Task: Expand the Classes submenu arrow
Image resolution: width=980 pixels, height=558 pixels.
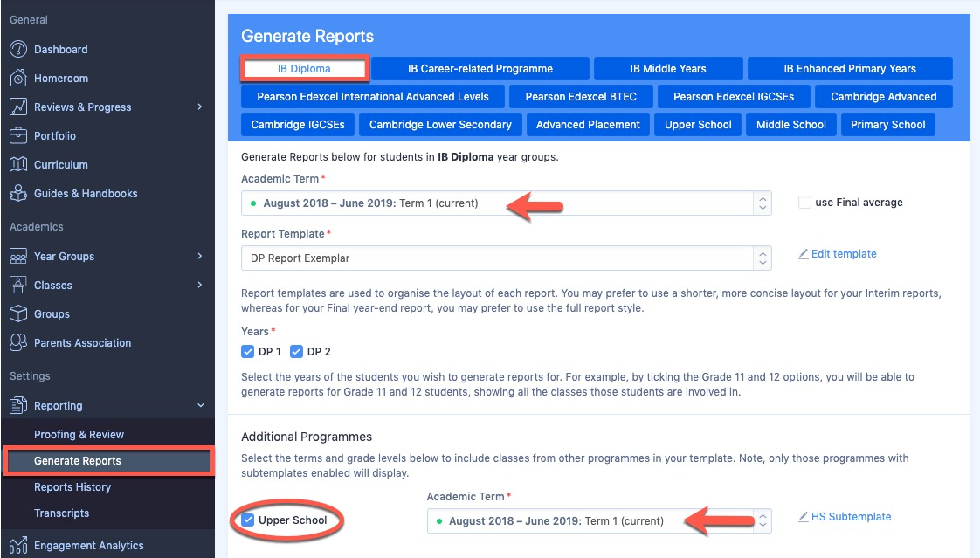Action: coord(200,285)
